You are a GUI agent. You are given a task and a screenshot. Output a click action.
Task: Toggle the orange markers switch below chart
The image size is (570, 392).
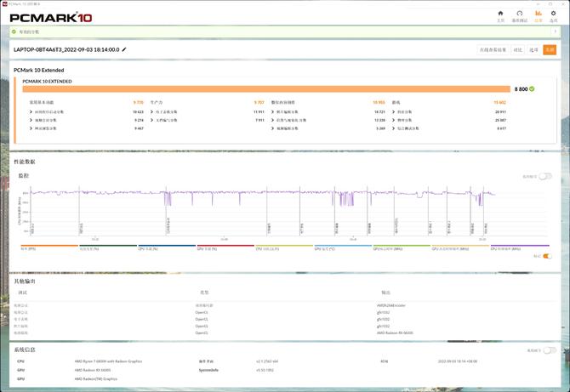547,255
